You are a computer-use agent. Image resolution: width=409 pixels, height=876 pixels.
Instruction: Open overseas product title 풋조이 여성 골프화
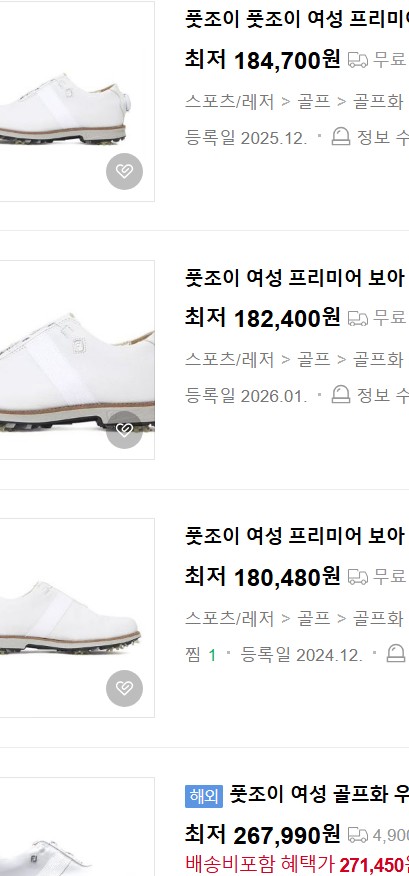pyautogui.click(x=319, y=794)
